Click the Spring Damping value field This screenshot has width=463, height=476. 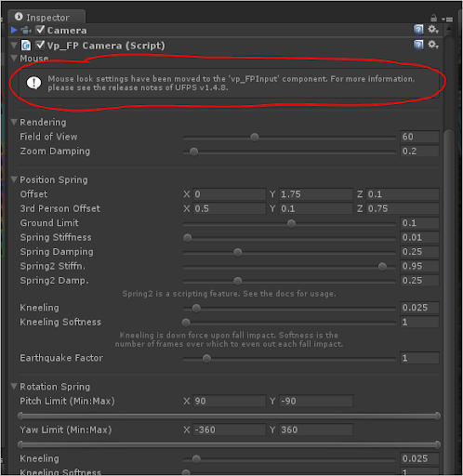(x=419, y=252)
